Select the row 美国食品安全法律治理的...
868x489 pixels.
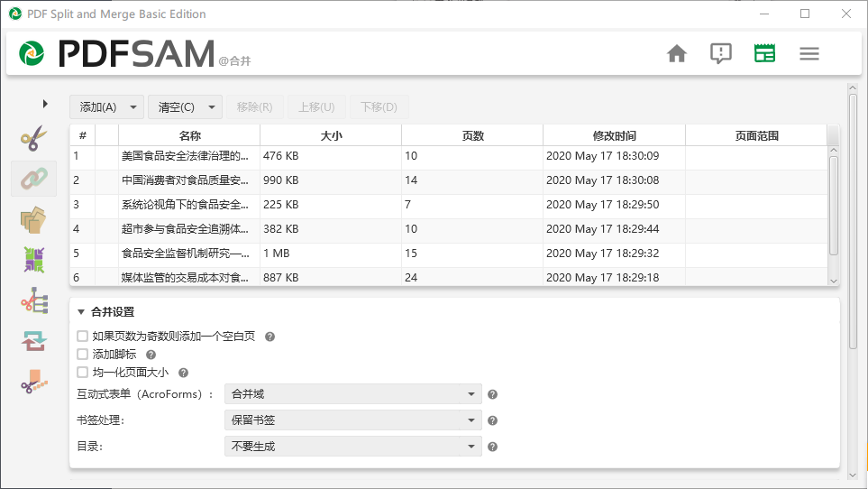click(x=448, y=156)
